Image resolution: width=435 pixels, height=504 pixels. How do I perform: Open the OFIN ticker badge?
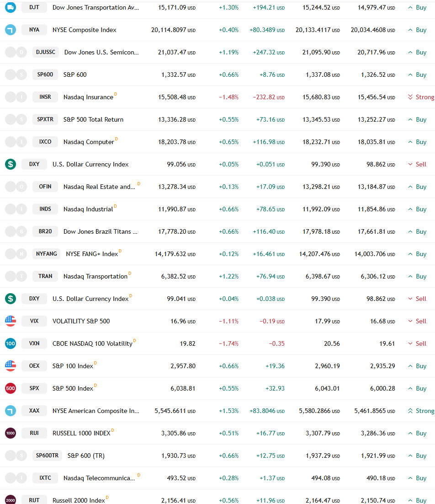click(45, 187)
